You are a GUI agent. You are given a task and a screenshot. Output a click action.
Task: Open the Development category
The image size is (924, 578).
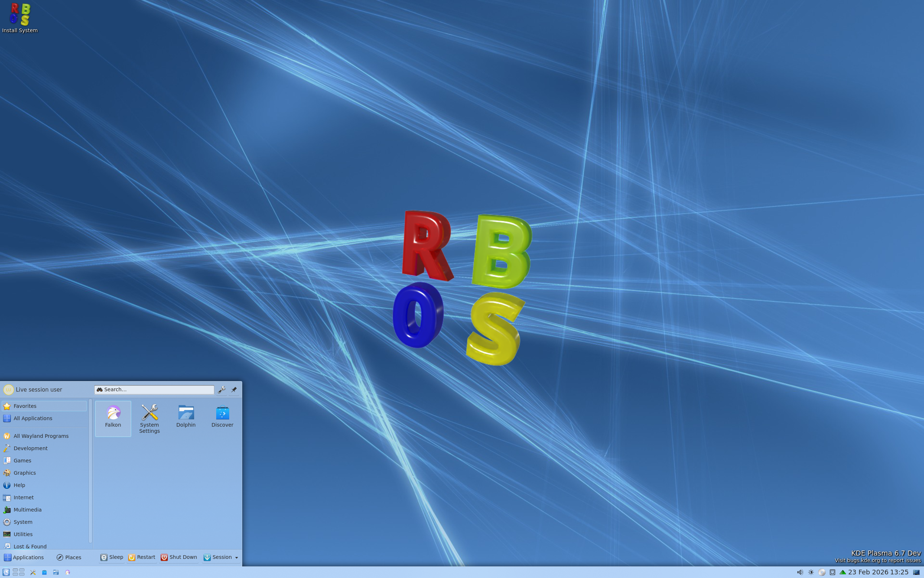pos(44,448)
